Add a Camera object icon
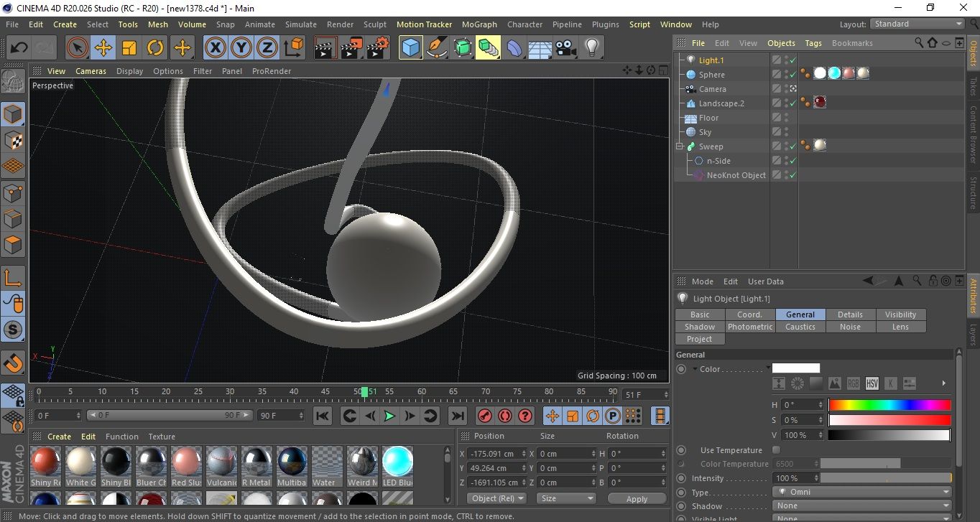This screenshot has height=522, width=980. coord(565,48)
